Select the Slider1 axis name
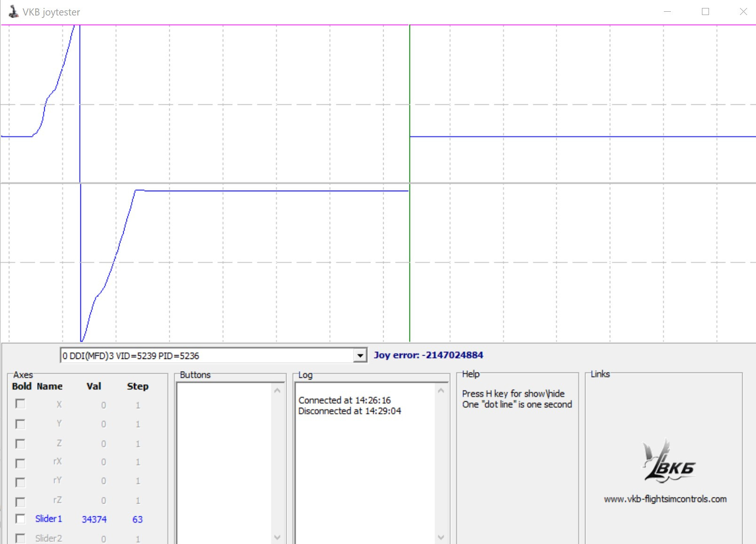 (x=48, y=519)
